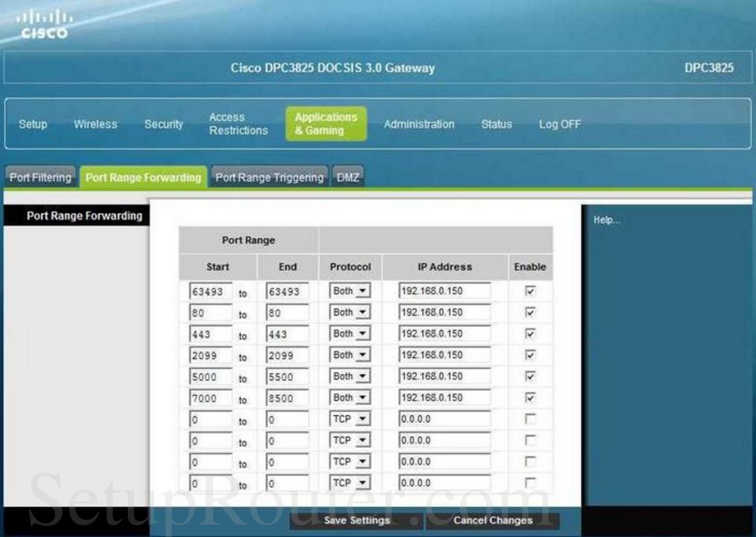This screenshot has height=537, width=756.
Task: View the Status page
Action: tap(496, 124)
